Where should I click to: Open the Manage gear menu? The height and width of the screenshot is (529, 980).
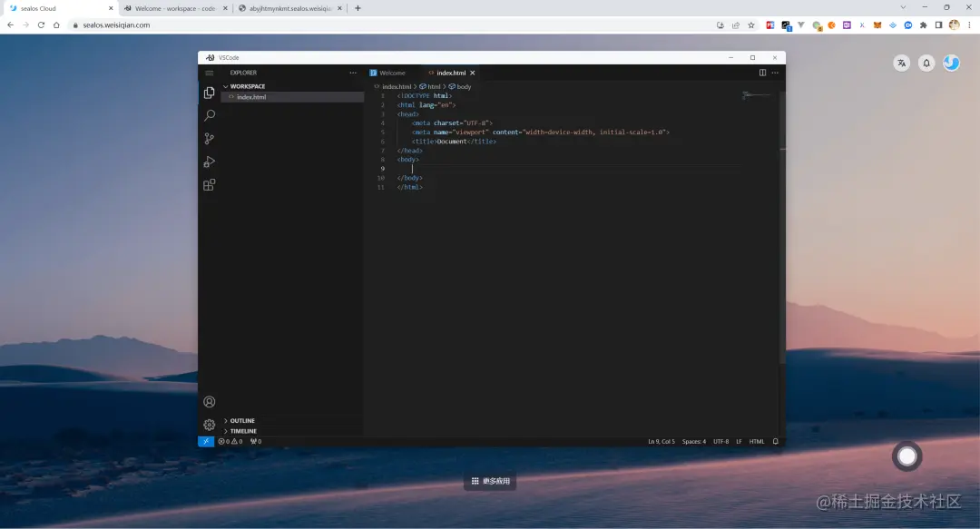click(x=210, y=426)
